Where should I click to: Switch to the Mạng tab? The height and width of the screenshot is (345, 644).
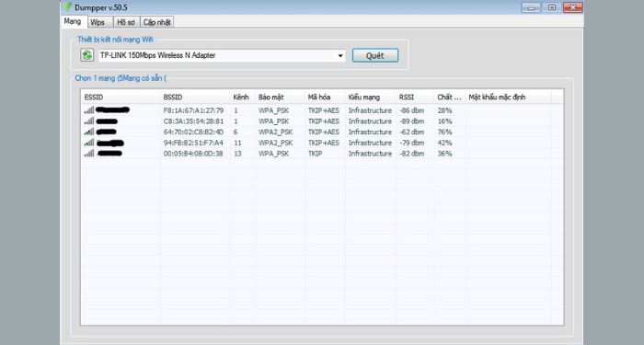(73, 21)
